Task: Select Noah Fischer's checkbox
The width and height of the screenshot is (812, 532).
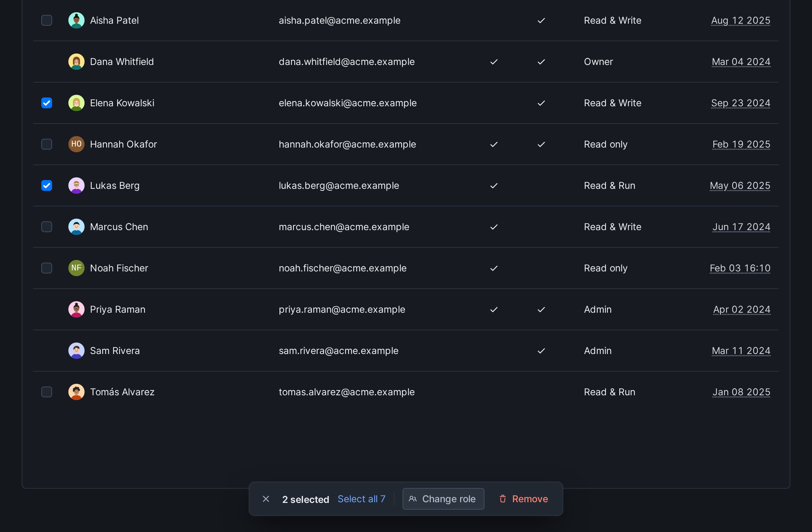Action: (47, 268)
